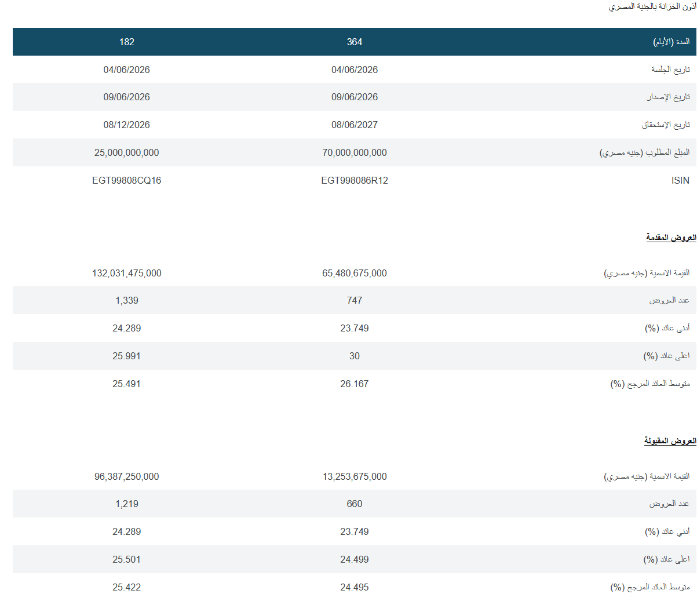This screenshot has width=697, height=616.
Task: Select 24.289 lowest yield under accepted bids
Action: click(x=127, y=531)
